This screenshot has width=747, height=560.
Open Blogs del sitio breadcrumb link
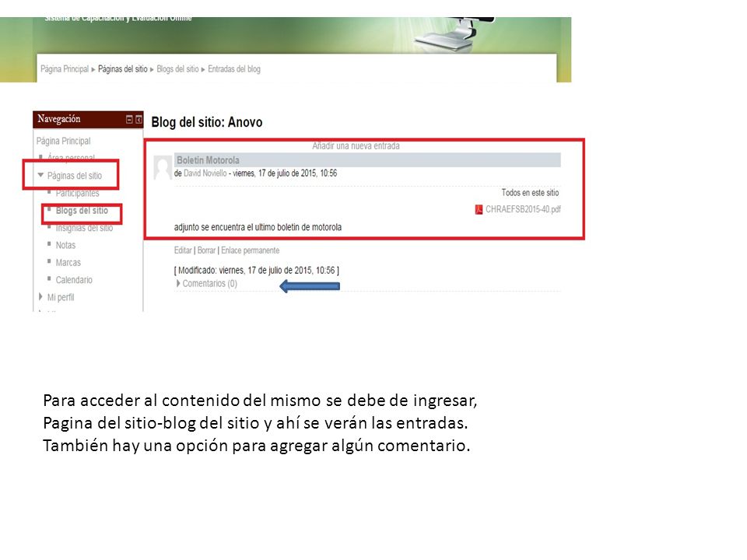177,69
